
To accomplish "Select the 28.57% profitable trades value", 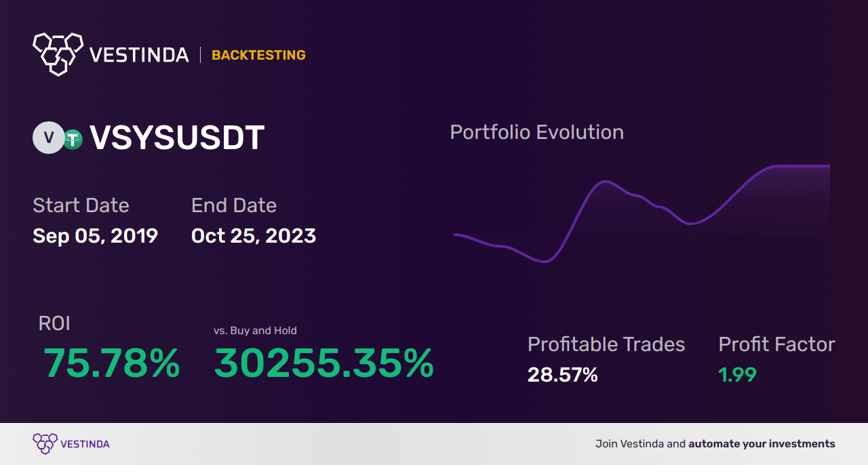I will pyautogui.click(x=563, y=375).
